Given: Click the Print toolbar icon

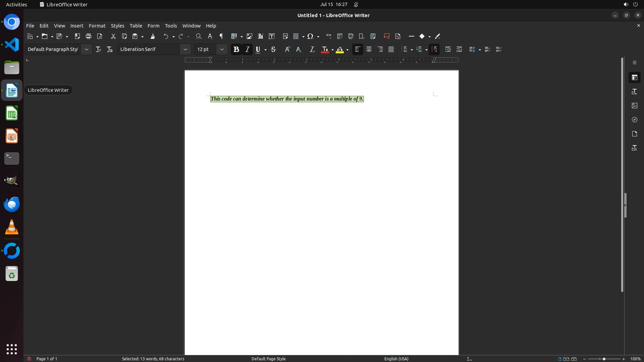Looking at the screenshot, I should pyautogui.click(x=89, y=36).
